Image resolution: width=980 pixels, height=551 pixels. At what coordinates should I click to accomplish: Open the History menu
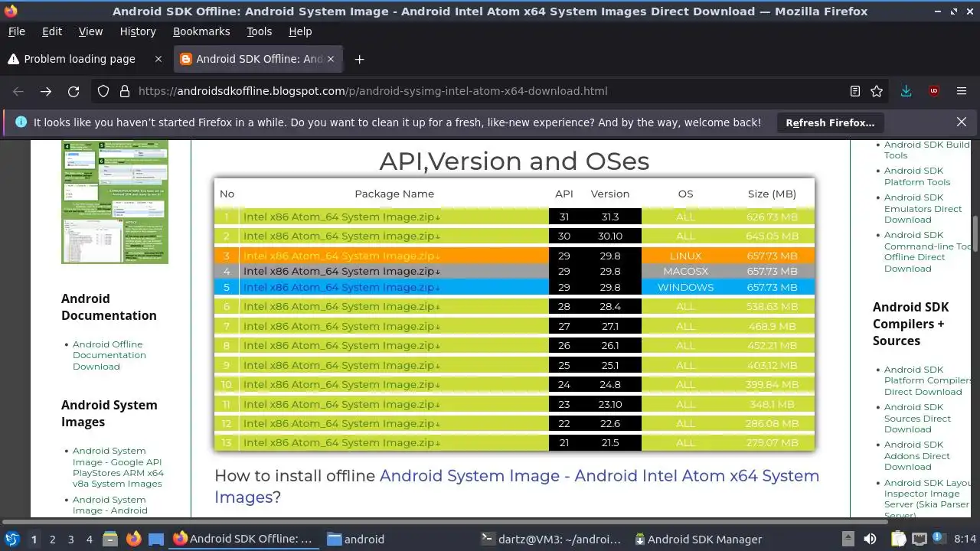coord(138,31)
